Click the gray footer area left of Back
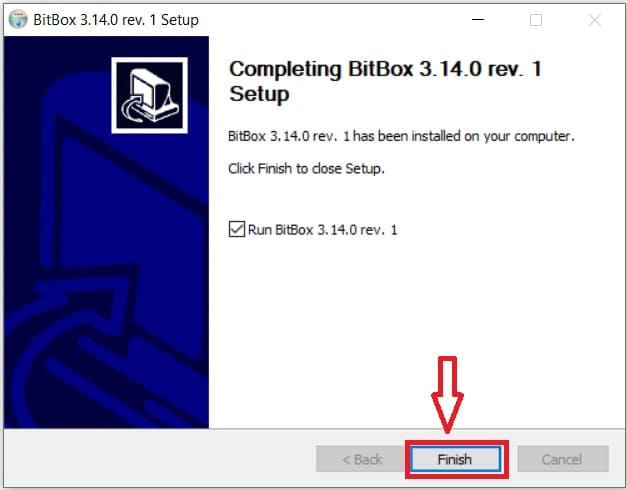This screenshot has width=627, height=490. (160, 458)
